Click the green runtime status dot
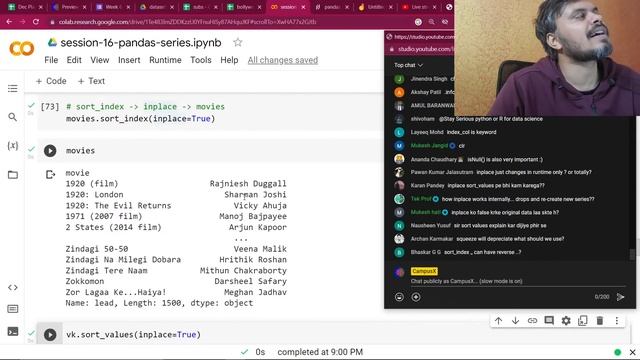This screenshot has height=360, width=640. coord(618,352)
